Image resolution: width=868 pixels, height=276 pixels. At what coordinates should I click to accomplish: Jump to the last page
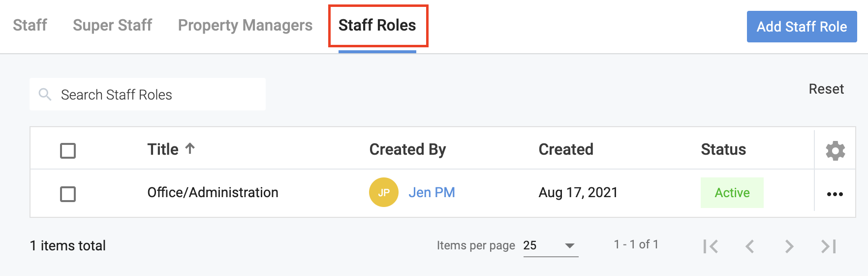click(829, 246)
